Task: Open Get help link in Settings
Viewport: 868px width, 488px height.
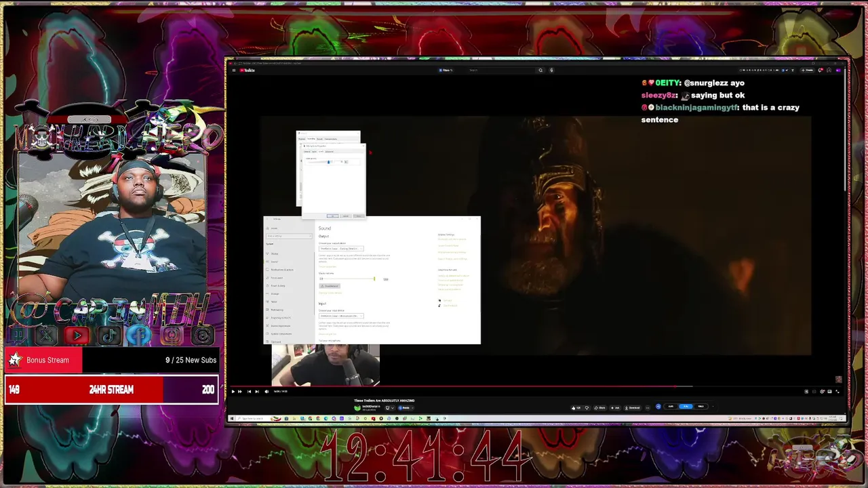Action: click(448, 300)
